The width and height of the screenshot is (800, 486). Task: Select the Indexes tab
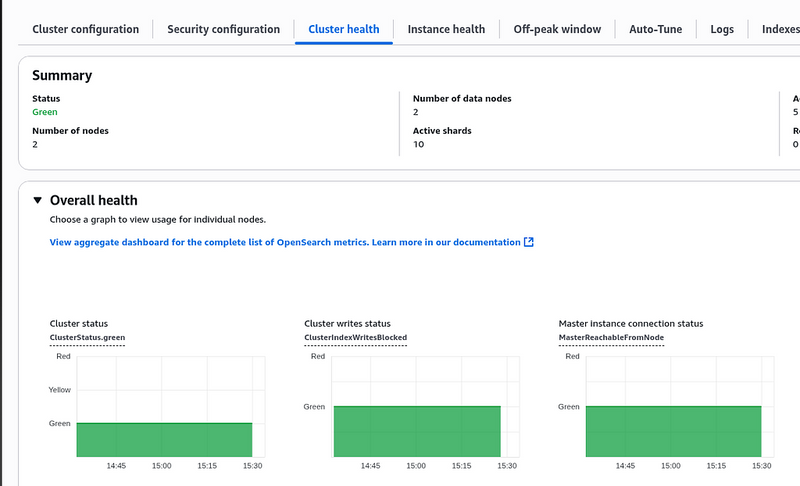tap(780, 29)
